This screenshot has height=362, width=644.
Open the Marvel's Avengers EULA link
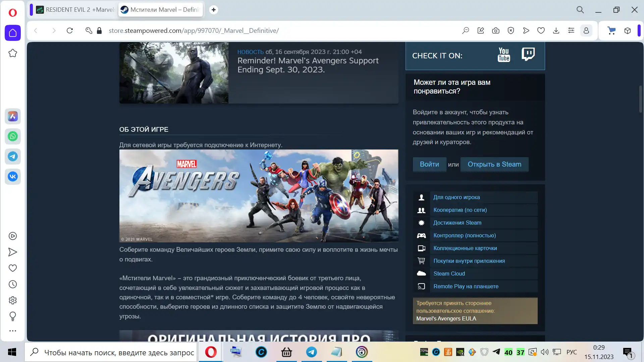click(446, 318)
